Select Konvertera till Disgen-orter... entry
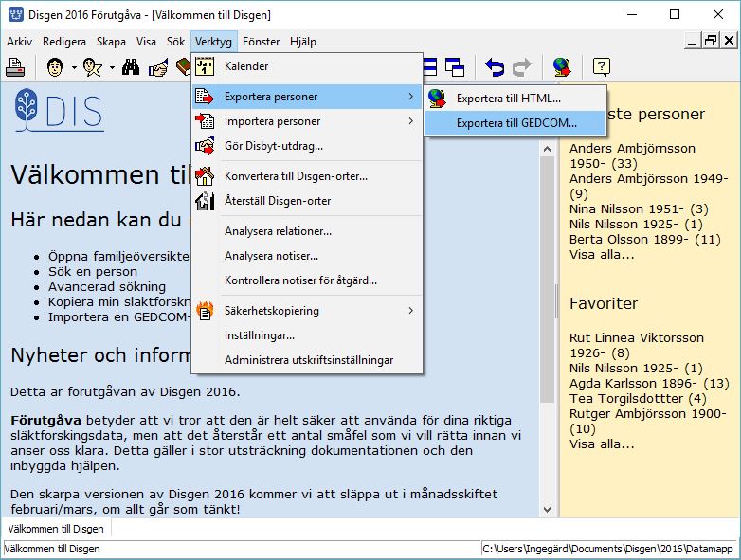Screen dimensions: 741x560 click(307, 176)
